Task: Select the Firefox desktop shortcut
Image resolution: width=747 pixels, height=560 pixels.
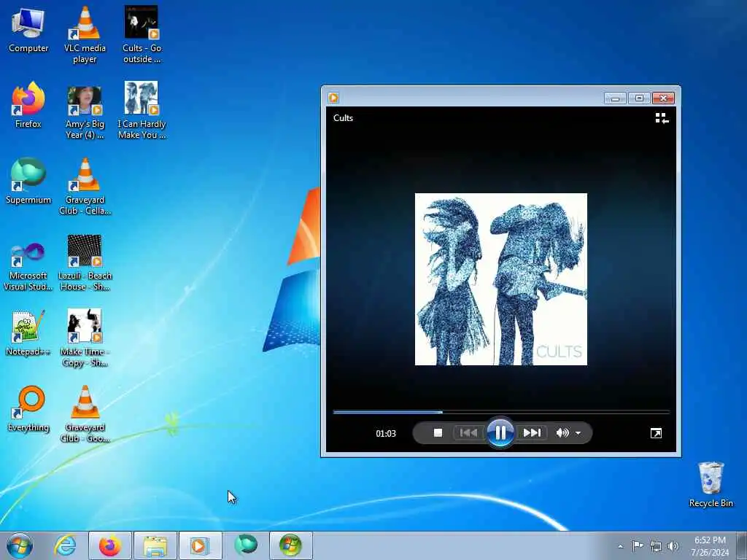Action: click(28, 105)
